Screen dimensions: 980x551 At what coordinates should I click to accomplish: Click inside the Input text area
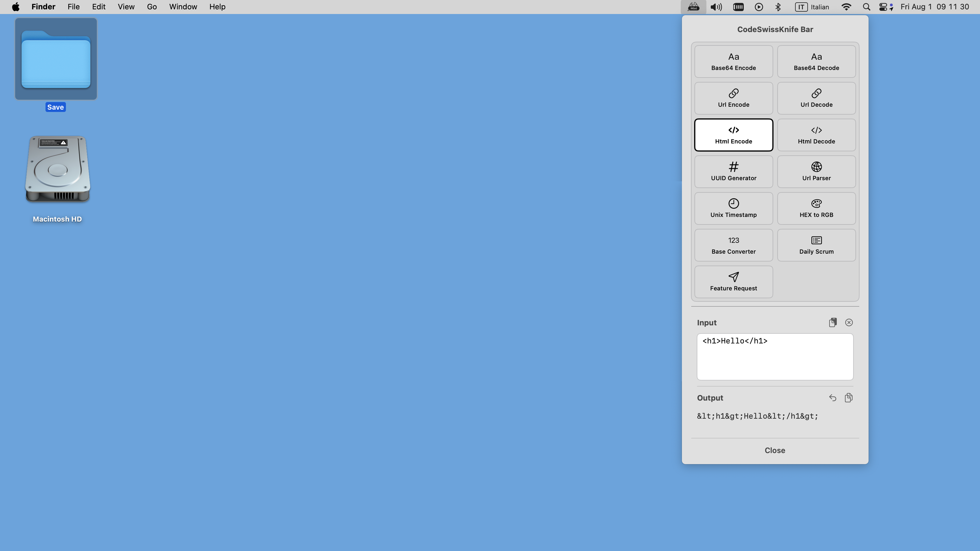click(x=775, y=357)
